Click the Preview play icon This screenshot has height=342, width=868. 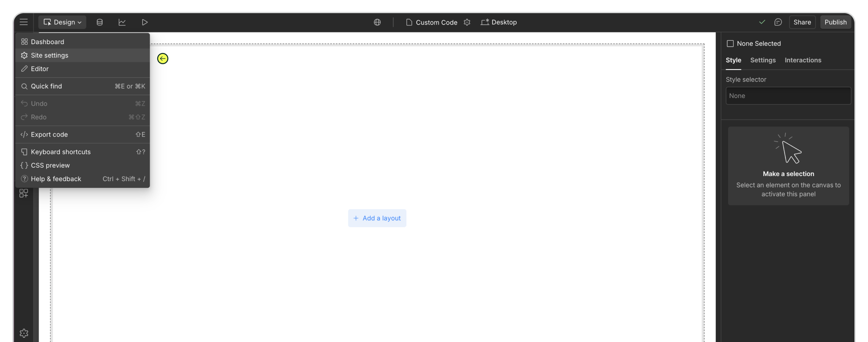(x=145, y=22)
